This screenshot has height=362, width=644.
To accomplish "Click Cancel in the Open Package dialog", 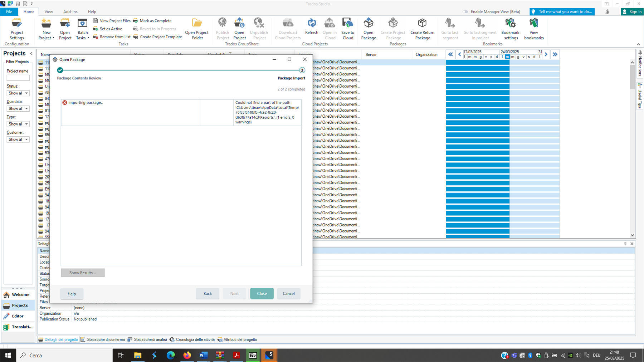I will click(289, 294).
